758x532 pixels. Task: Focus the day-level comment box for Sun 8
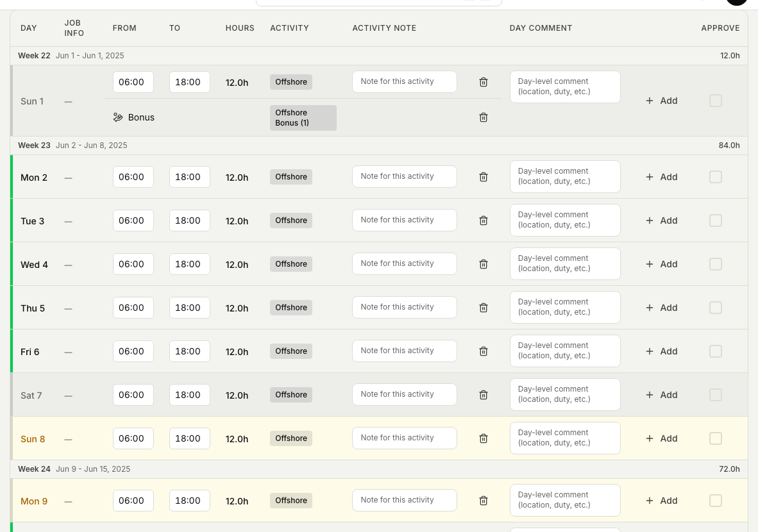coord(565,438)
